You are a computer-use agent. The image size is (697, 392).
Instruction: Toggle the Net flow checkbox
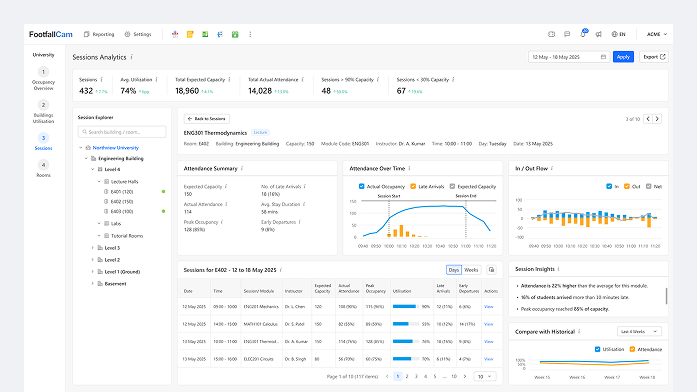tap(649, 186)
